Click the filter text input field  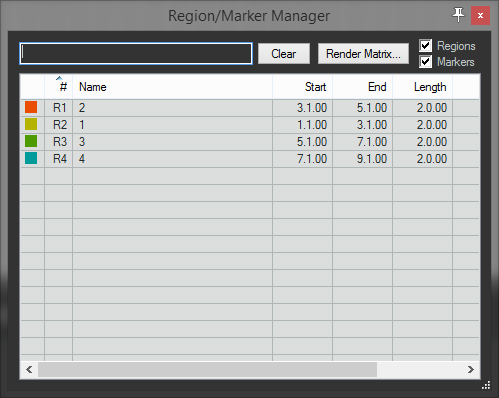click(x=136, y=53)
